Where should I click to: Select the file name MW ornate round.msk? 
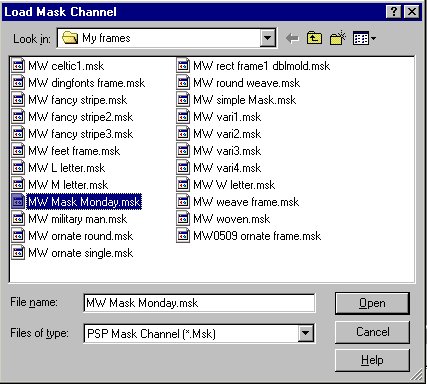point(80,236)
